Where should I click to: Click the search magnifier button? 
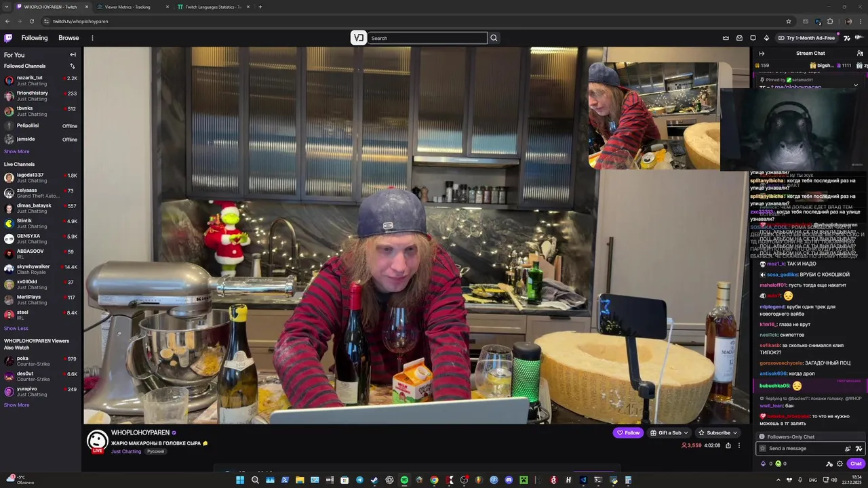coord(494,38)
